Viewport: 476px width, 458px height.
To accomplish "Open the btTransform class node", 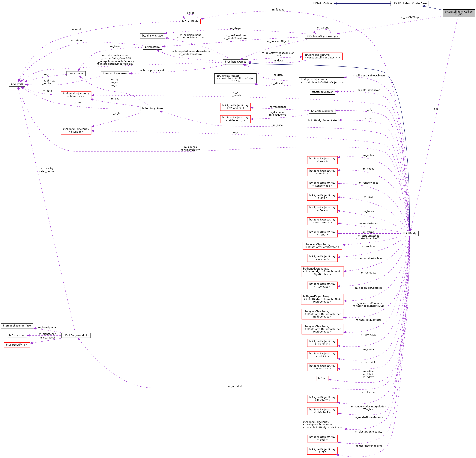I will coord(152,47).
